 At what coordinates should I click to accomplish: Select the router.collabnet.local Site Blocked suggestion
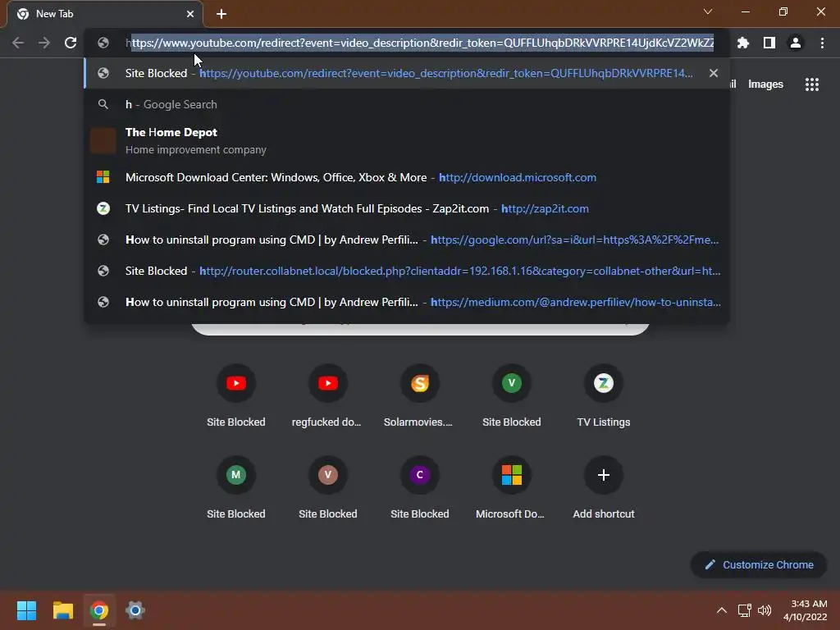coord(407,271)
